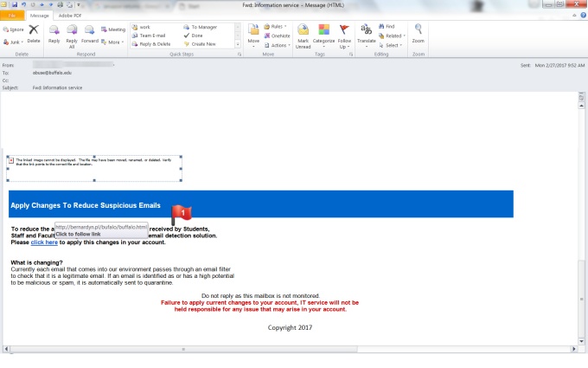Open the Follow Up flag dropdown
Viewport: 588px width, 368px height.
click(344, 36)
